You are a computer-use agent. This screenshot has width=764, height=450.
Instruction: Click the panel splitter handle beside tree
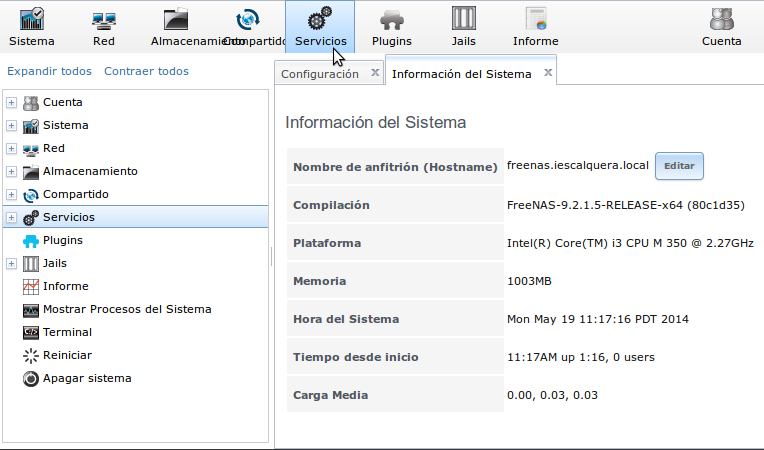click(271, 257)
